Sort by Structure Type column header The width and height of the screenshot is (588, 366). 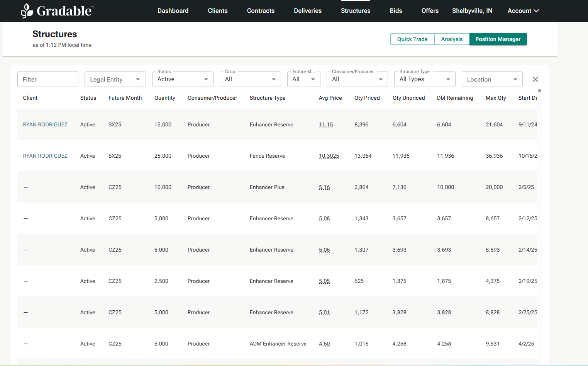[x=268, y=98]
